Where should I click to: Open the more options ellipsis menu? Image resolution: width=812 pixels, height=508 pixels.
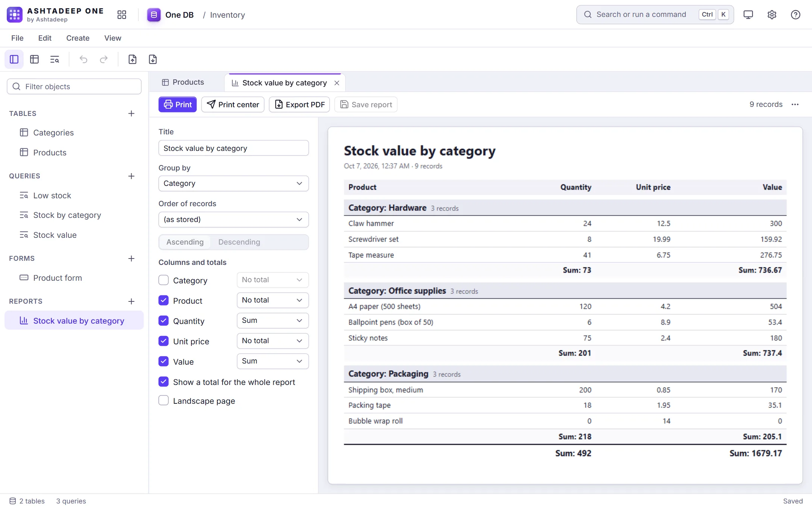795,105
